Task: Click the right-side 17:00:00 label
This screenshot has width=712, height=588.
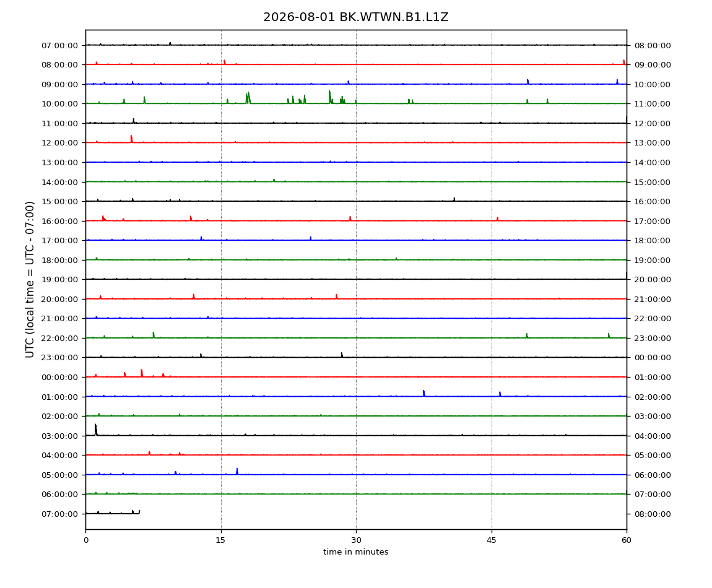Action: tap(653, 221)
